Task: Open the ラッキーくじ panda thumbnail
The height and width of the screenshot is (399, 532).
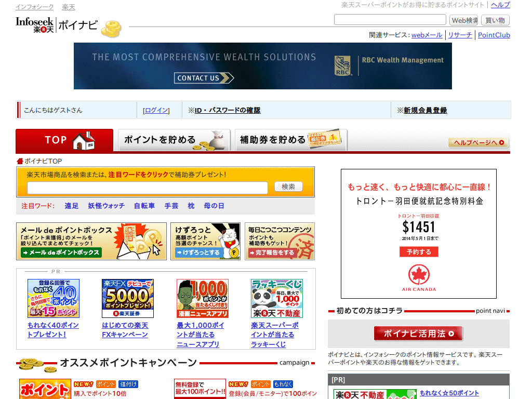Action: [x=277, y=299]
